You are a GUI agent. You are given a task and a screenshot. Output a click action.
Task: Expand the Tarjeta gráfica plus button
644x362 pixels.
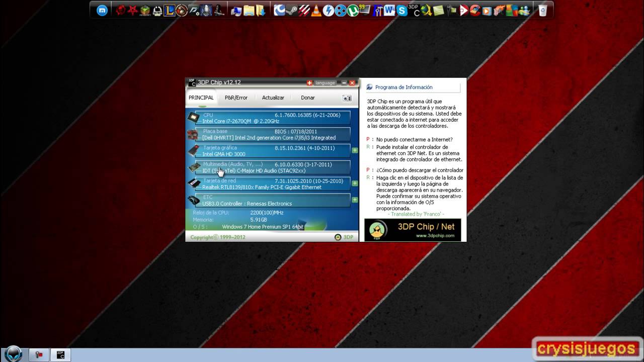point(355,150)
